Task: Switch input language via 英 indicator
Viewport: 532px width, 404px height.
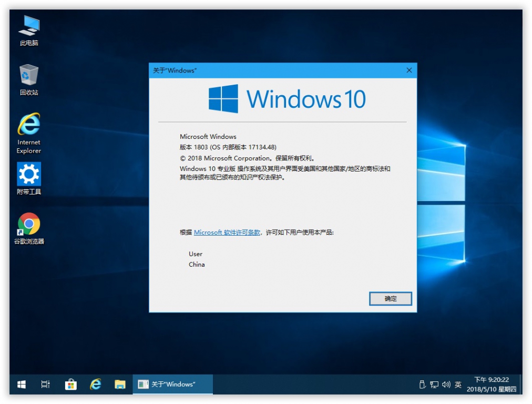Action: (x=458, y=385)
